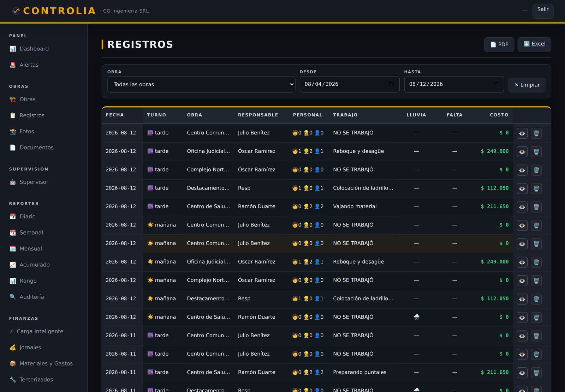Screen dimensions: 565x392
Task: View the Colocación de ladrillo tarde record
Action: [522, 188]
